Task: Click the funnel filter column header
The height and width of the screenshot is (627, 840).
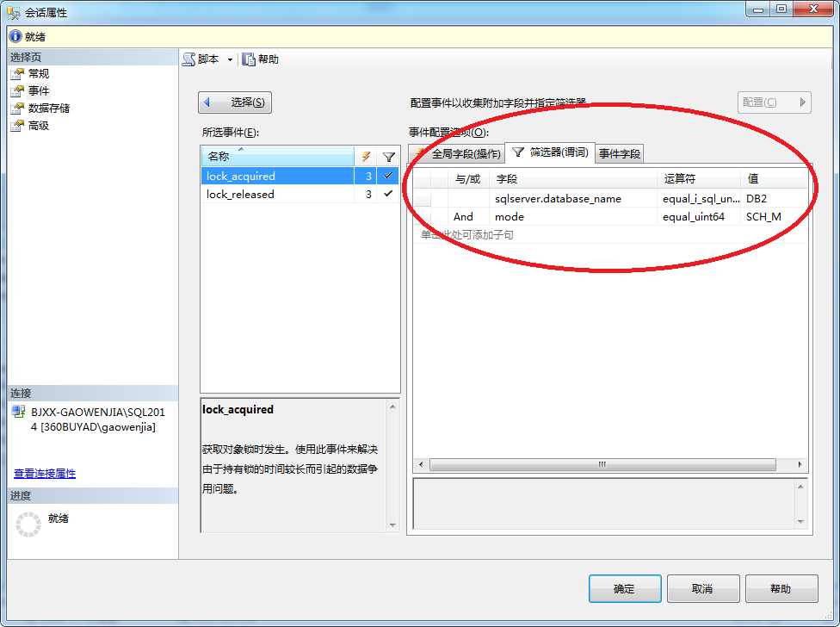Action: pyautogui.click(x=388, y=157)
